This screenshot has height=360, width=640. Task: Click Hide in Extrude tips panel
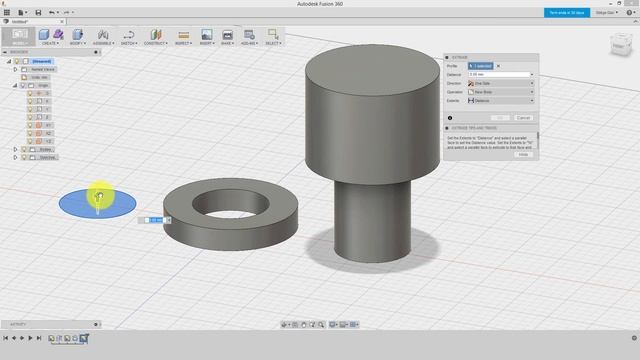tap(523, 155)
